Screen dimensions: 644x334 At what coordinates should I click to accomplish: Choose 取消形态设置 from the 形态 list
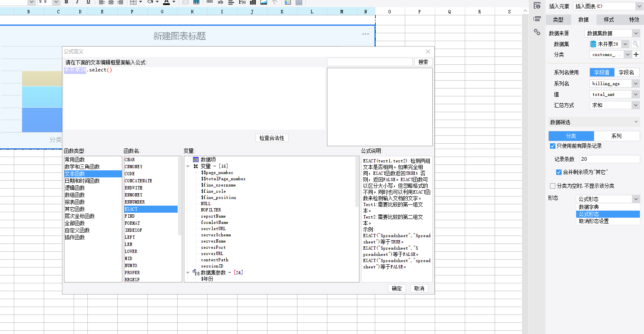click(608, 221)
